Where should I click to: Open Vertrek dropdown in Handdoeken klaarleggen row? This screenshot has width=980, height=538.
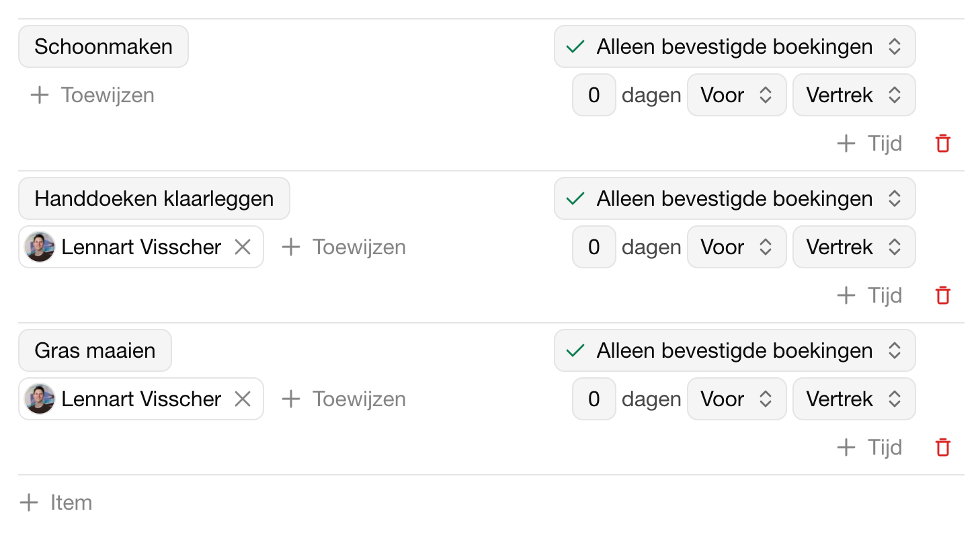pos(853,247)
